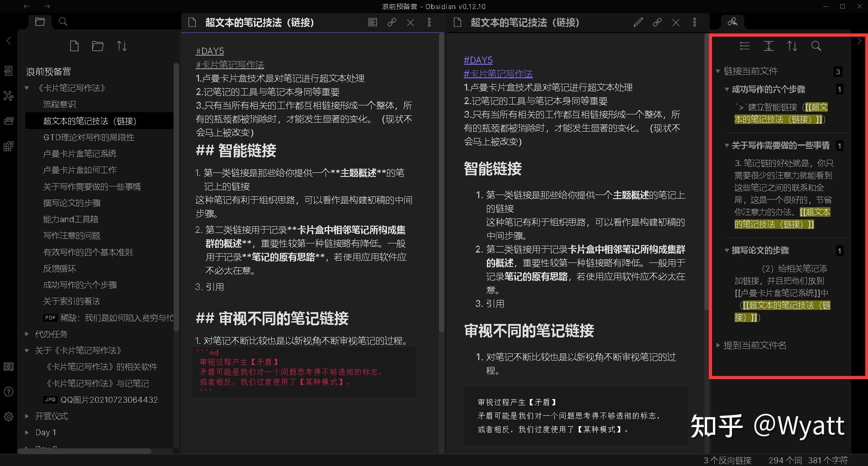
Task: Collapse the 《卡片笔记写作法》 folder
Action: click(27, 88)
